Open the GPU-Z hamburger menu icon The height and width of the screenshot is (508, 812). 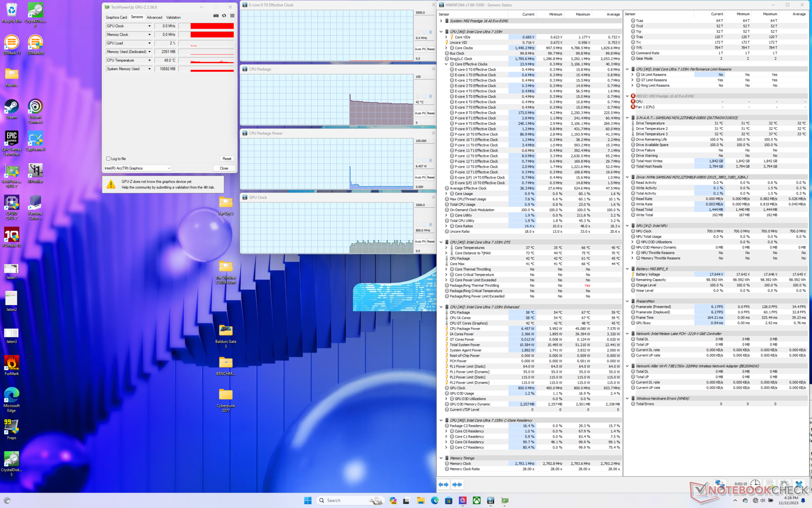click(x=232, y=16)
